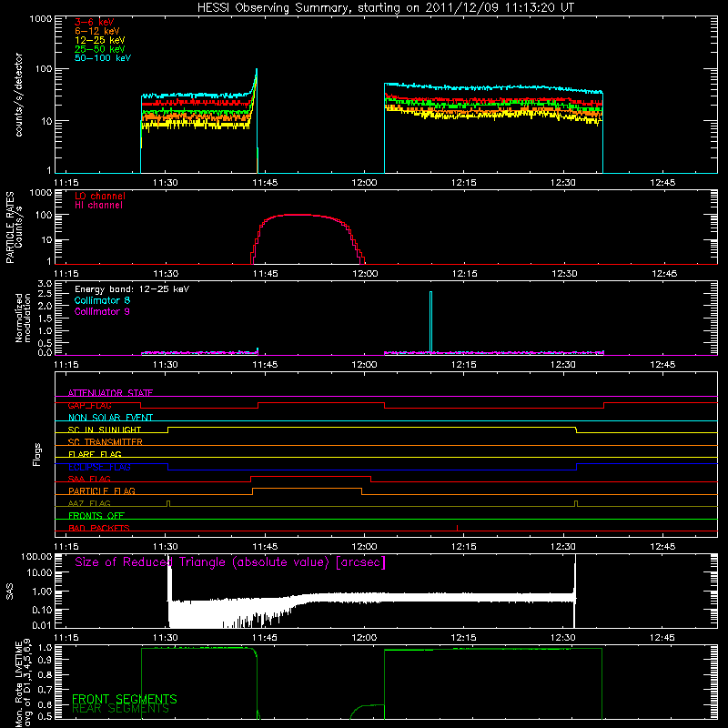Click the FRONTS_OFF flag label

(x=96, y=515)
